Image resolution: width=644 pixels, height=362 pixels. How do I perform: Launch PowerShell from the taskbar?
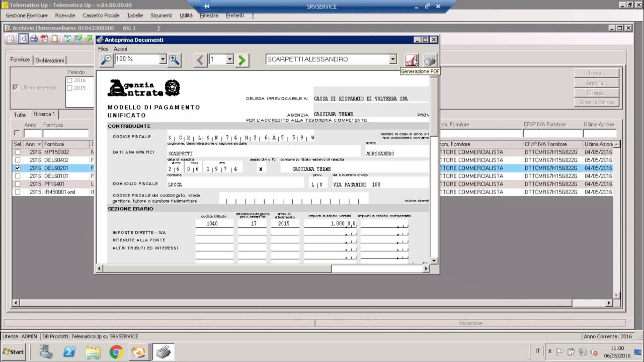(x=70, y=351)
